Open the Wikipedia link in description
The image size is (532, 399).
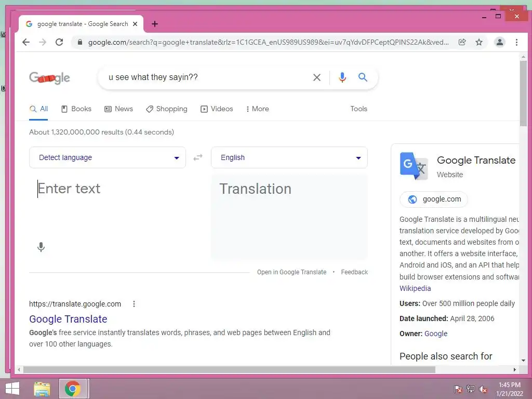[415, 288]
